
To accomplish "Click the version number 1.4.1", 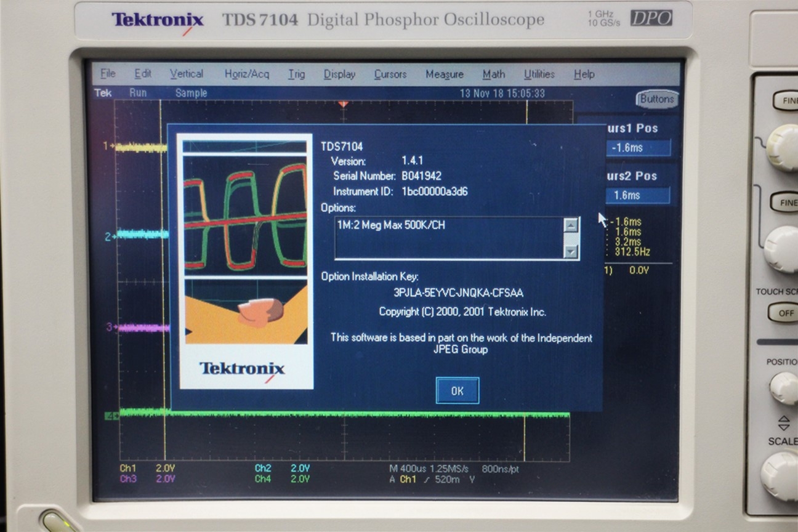I will tap(412, 161).
